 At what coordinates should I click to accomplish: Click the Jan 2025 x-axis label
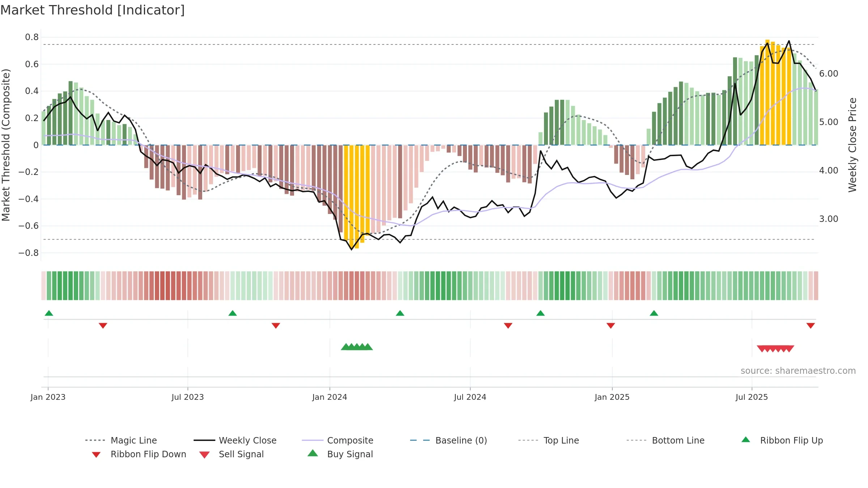612,397
